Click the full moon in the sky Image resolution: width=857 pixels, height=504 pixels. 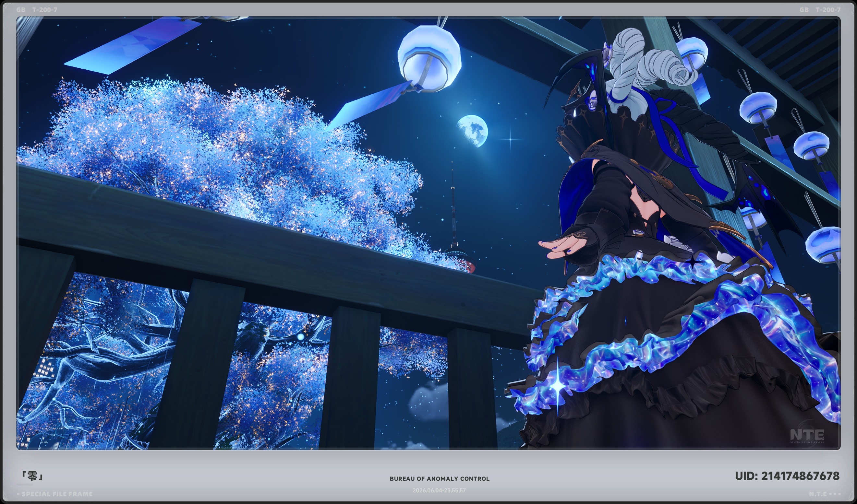click(x=472, y=131)
